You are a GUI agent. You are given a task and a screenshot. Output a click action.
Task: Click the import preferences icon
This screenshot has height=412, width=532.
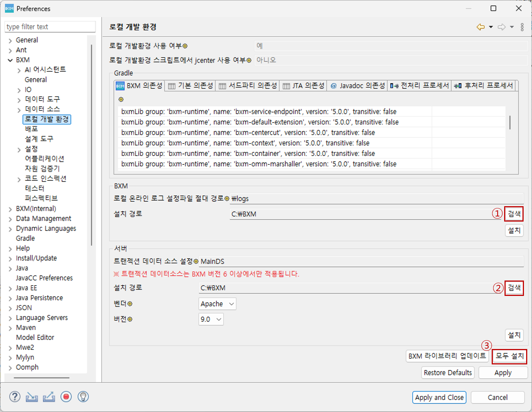pyautogui.click(x=32, y=397)
